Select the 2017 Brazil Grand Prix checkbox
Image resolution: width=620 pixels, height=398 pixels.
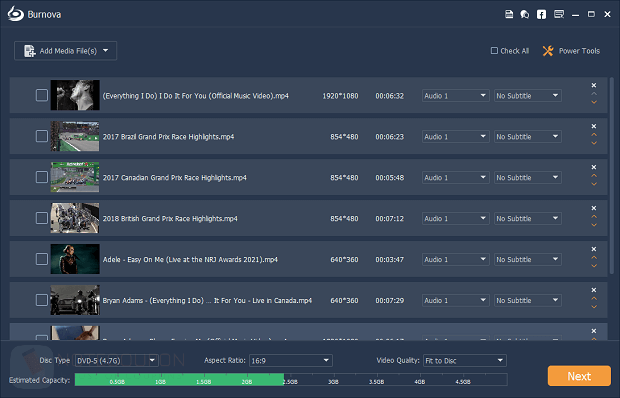(42, 136)
